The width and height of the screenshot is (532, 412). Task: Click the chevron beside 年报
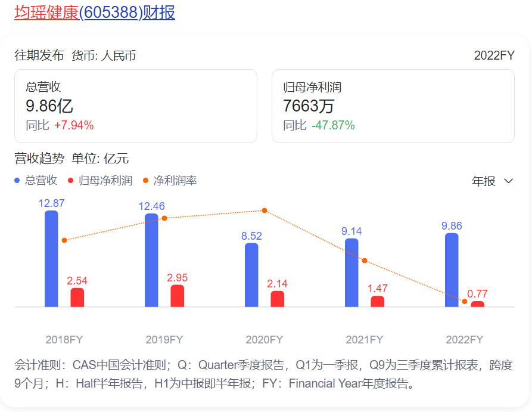coord(508,181)
